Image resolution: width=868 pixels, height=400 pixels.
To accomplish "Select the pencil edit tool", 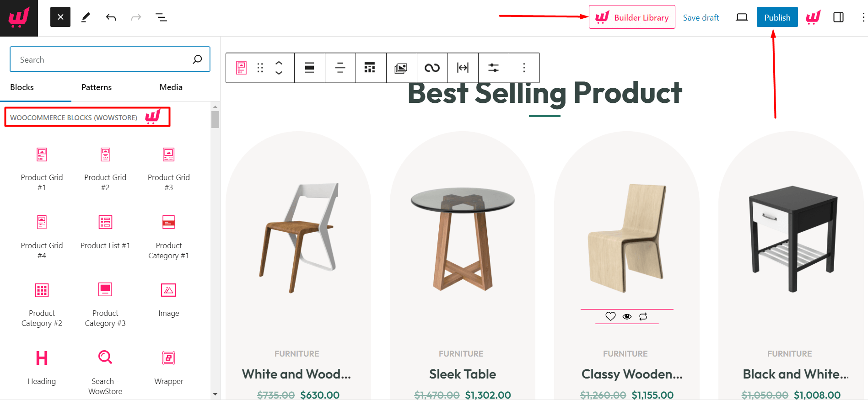I will click(86, 17).
